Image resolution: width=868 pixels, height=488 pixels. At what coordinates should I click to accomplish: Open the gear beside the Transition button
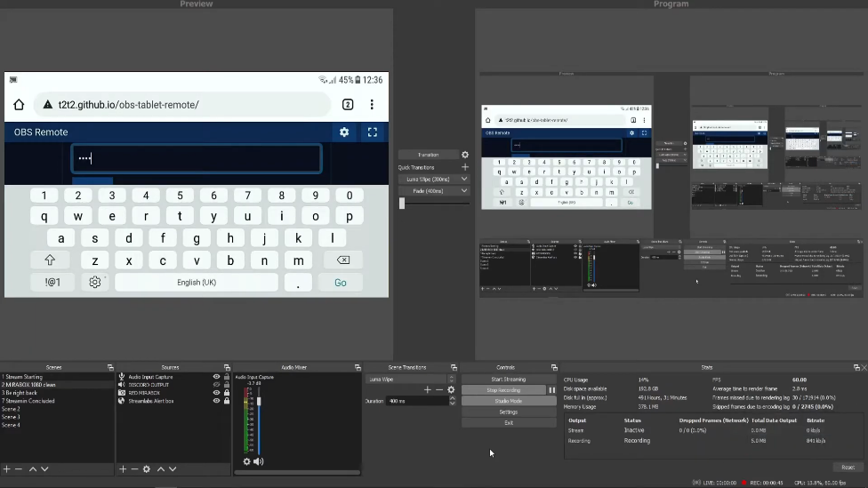[464, 155]
